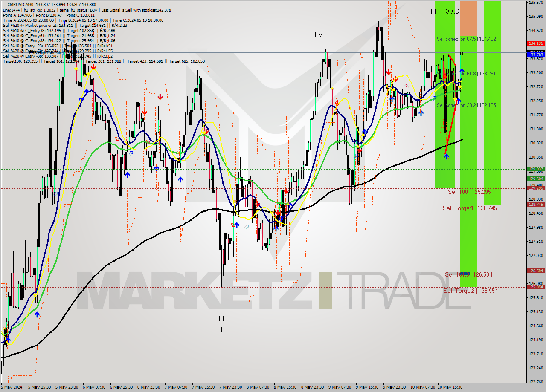Click the 'Sell correction 61.8 | 133.261' chart label

[466, 74]
